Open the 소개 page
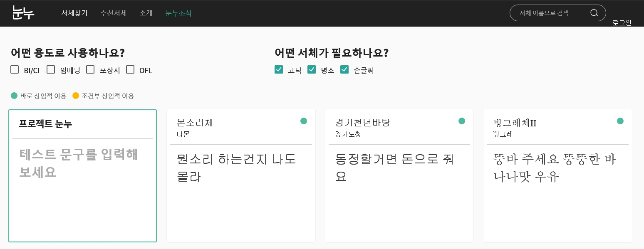 pos(146,13)
